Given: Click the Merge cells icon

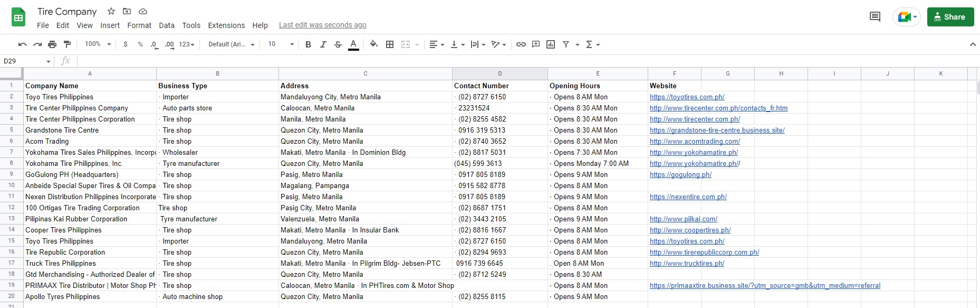Looking at the screenshot, I should coord(406,44).
